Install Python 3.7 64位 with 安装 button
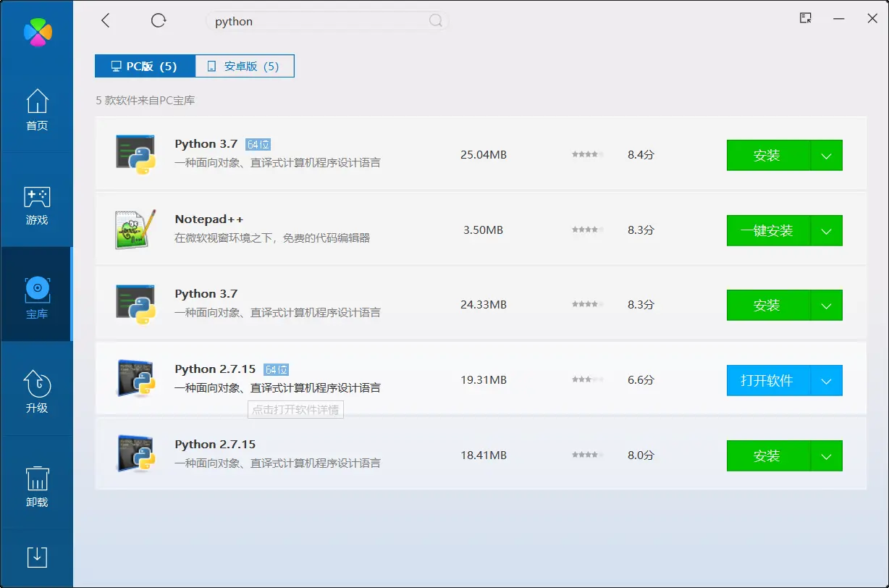Image resolution: width=889 pixels, height=588 pixels. point(768,155)
